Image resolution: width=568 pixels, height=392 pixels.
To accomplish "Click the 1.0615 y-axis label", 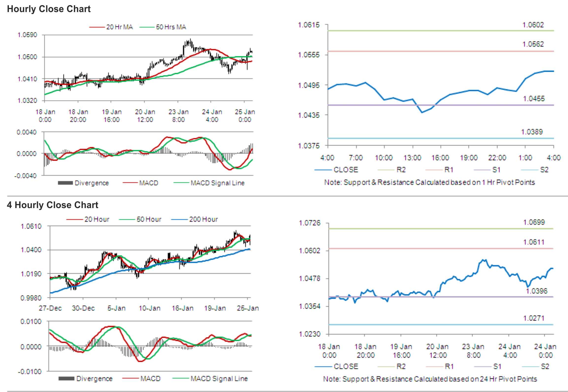I will [309, 25].
